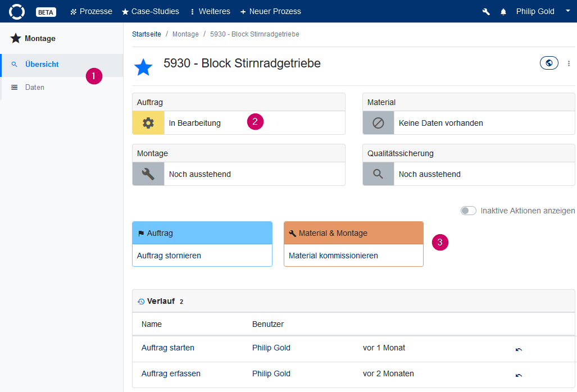
Task: Click the Startseite breadcrumb link
Action: click(147, 34)
